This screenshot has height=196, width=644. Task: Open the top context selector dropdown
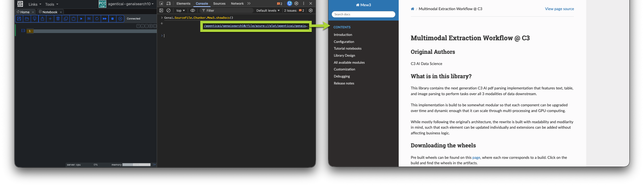click(180, 10)
